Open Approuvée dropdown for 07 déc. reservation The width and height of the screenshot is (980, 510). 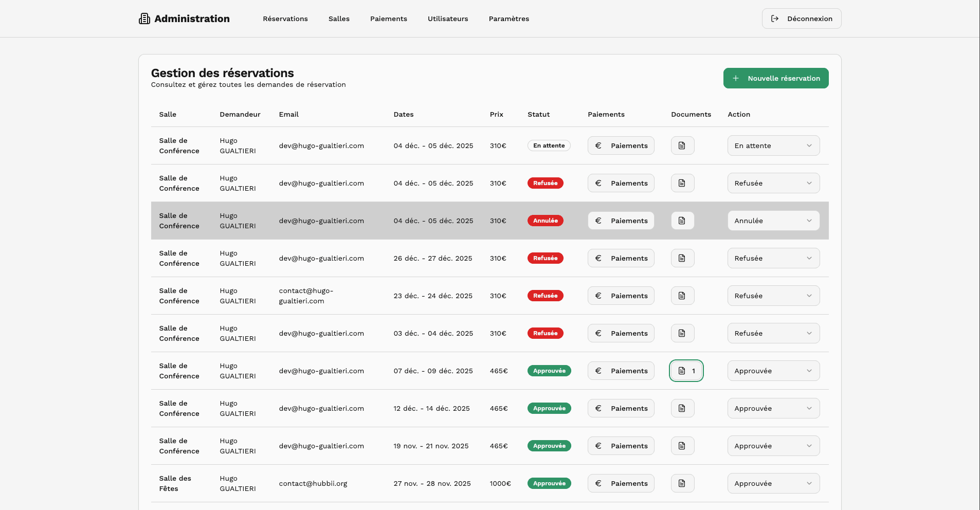coord(773,371)
